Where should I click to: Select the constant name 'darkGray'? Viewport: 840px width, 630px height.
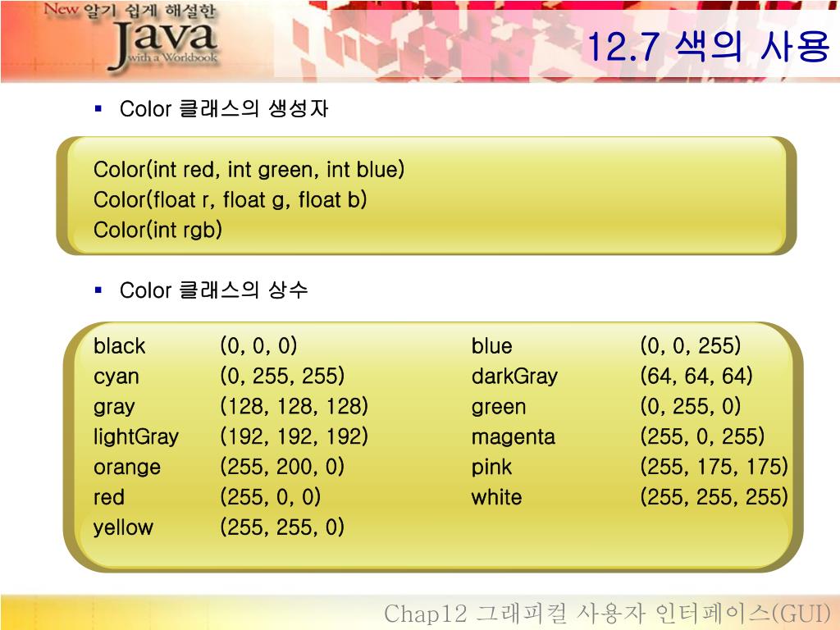click(514, 376)
